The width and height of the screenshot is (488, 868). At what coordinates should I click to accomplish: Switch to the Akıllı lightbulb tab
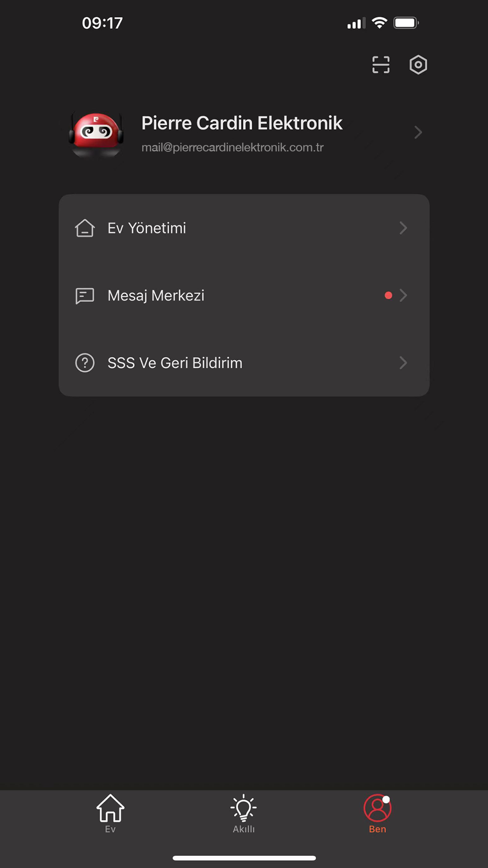pos(244,814)
